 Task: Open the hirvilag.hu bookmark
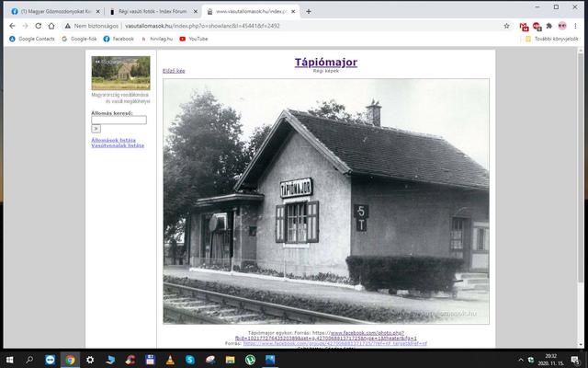[x=157, y=39]
